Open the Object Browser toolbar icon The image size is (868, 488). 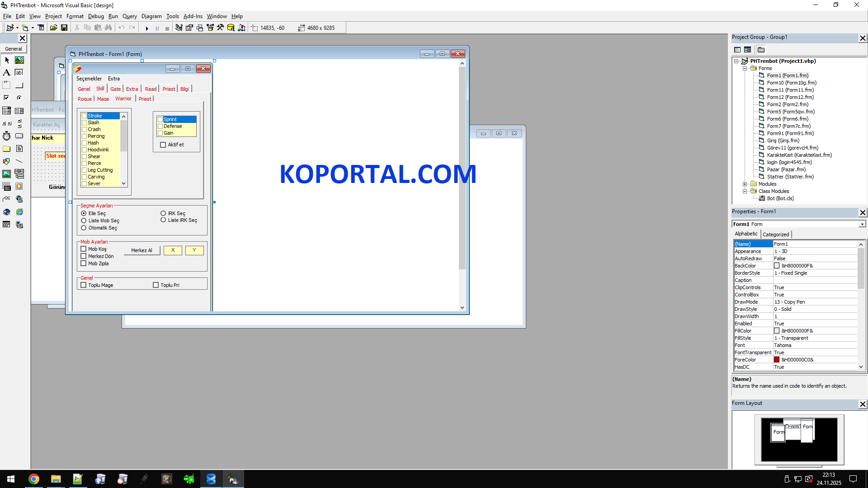point(210,28)
